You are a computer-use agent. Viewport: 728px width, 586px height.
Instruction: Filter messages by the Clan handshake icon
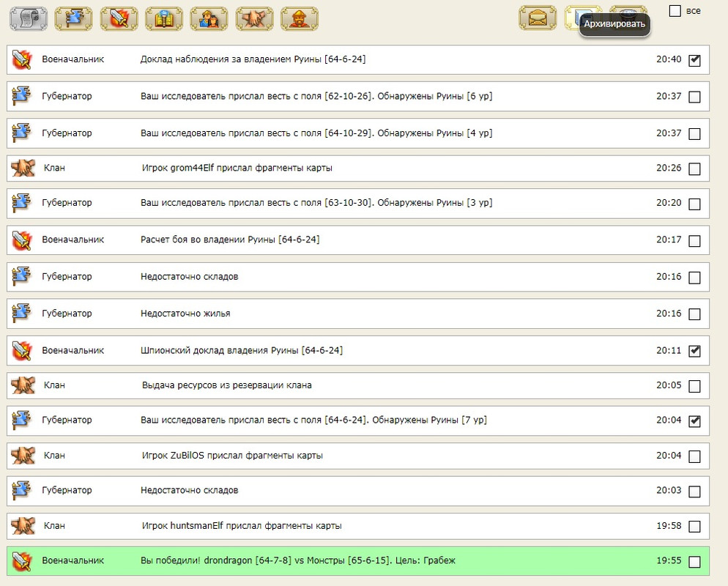(254, 18)
